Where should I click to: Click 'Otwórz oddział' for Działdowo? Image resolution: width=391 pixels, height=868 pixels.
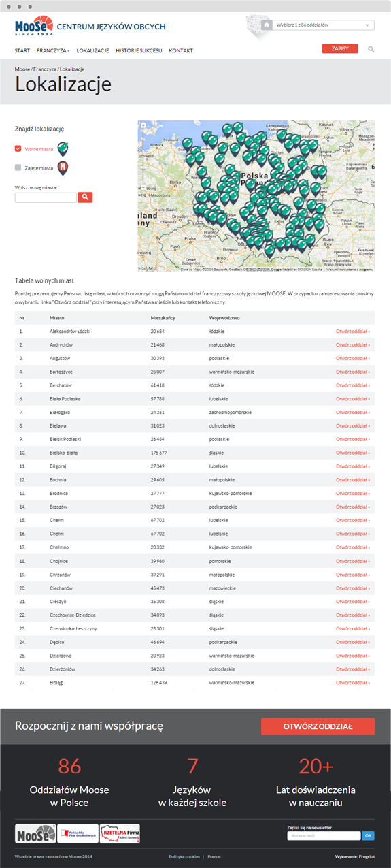[x=352, y=656]
